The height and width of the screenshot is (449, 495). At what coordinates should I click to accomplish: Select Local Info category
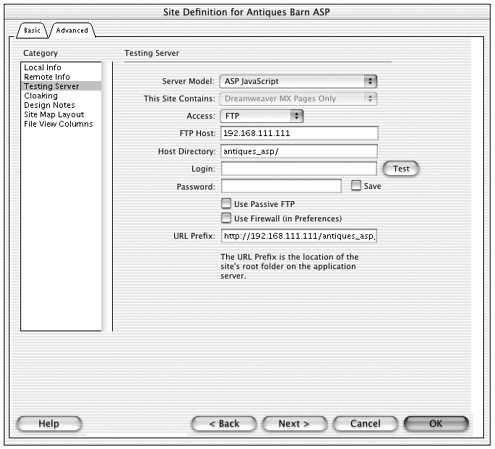(61, 67)
